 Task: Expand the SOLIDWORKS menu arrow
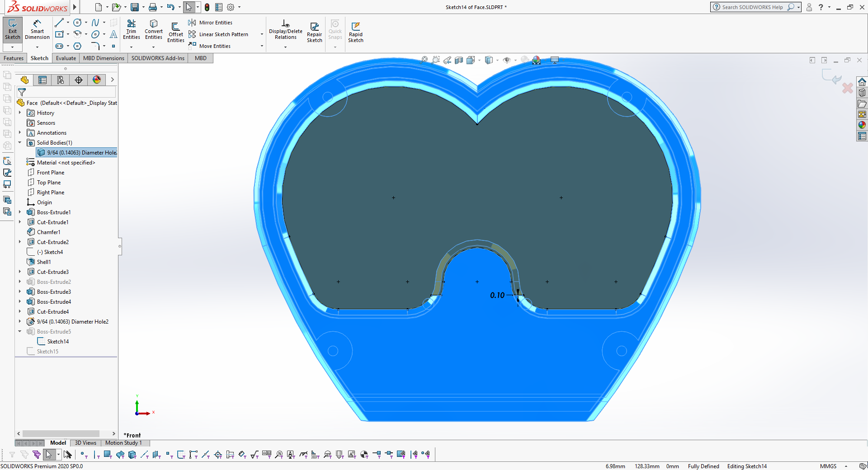(75, 7)
